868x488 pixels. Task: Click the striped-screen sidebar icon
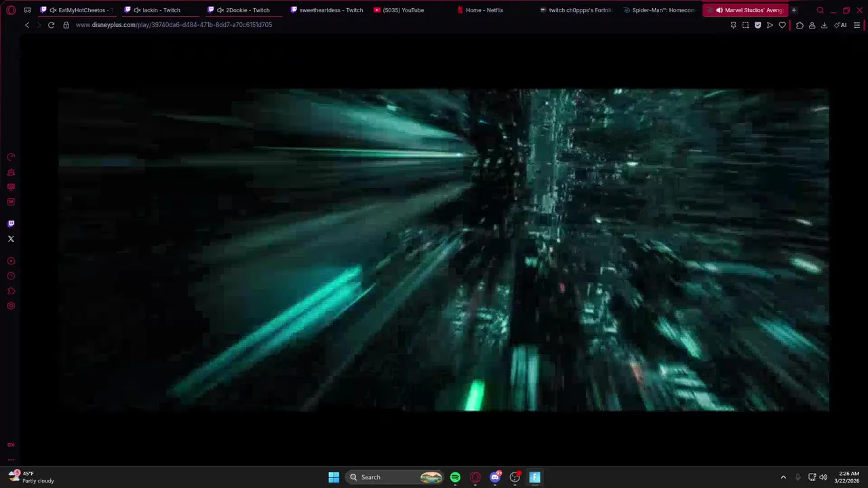[x=11, y=187]
